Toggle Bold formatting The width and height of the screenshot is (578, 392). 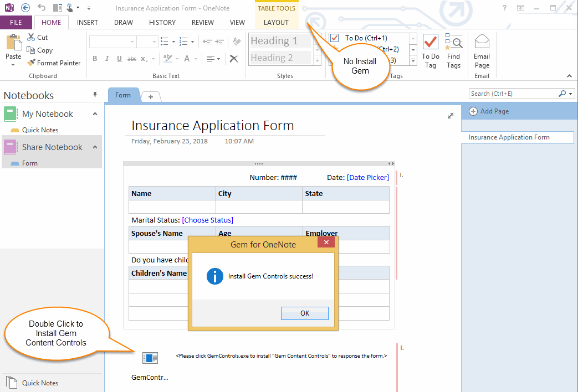point(95,59)
